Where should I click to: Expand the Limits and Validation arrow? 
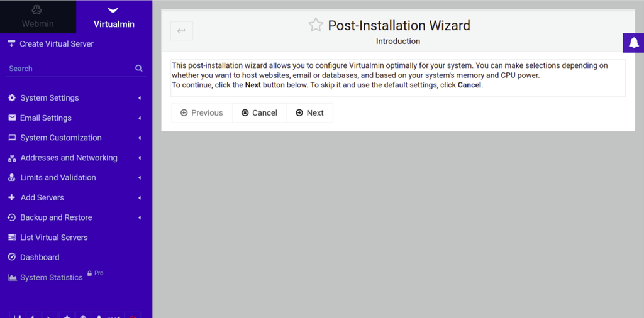point(140,178)
